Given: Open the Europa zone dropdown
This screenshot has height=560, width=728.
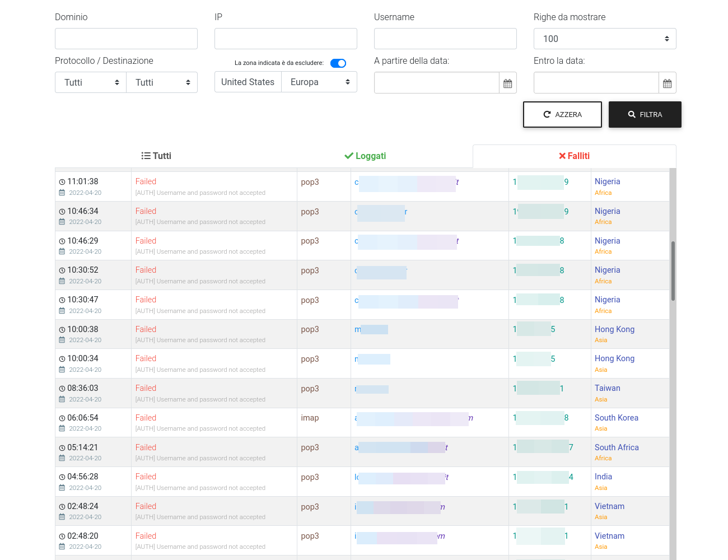Looking at the screenshot, I should tap(319, 82).
